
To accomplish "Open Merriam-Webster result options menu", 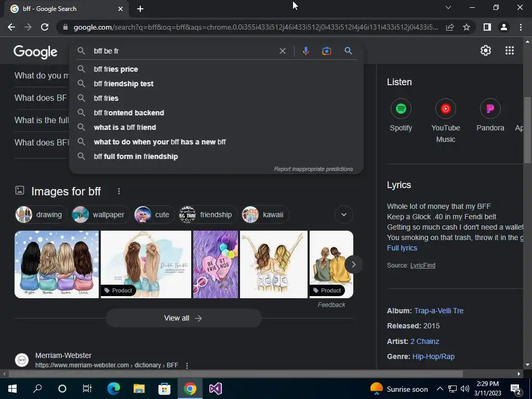I will click(187, 365).
